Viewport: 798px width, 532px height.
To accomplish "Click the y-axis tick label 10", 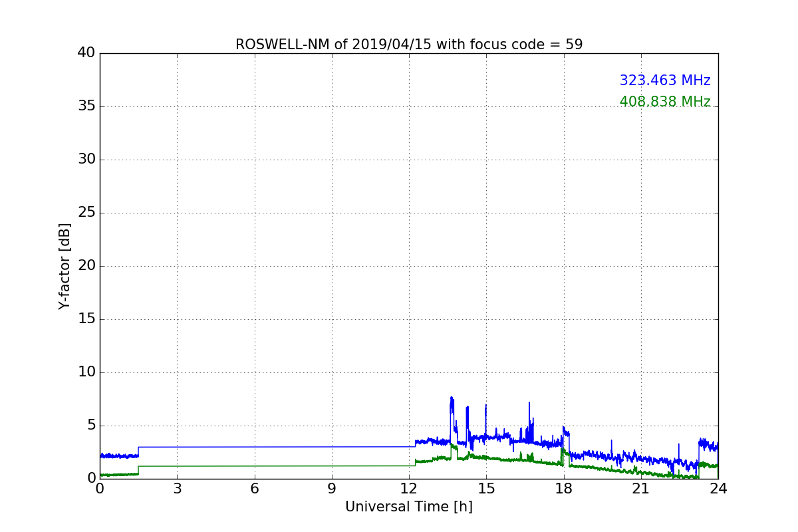I will [x=86, y=372].
